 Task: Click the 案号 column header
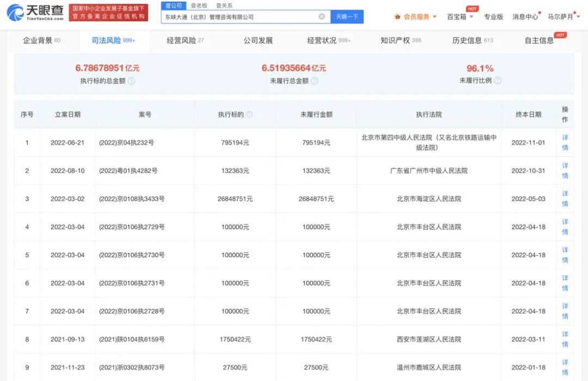pyautogui.click(x=145, y=114)
